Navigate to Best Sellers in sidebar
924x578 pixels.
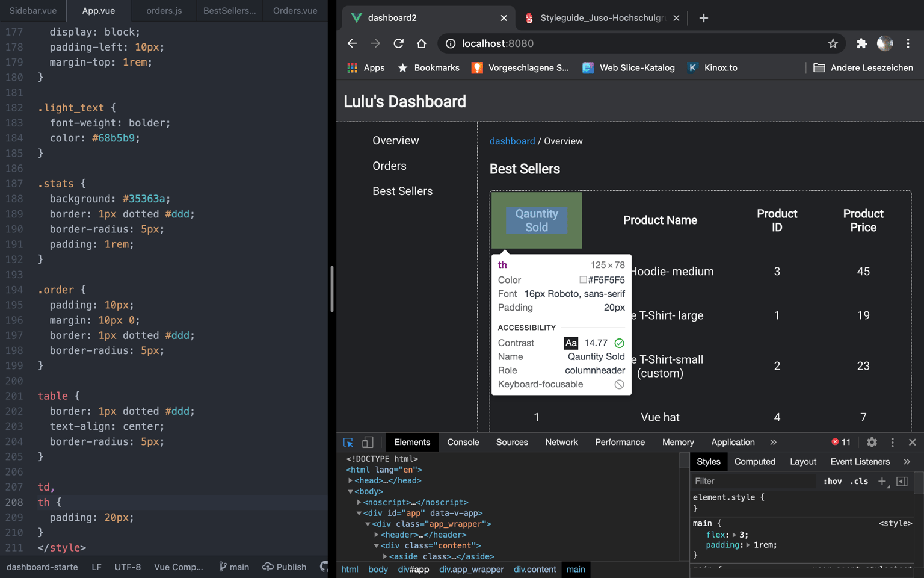click(402, 191)
